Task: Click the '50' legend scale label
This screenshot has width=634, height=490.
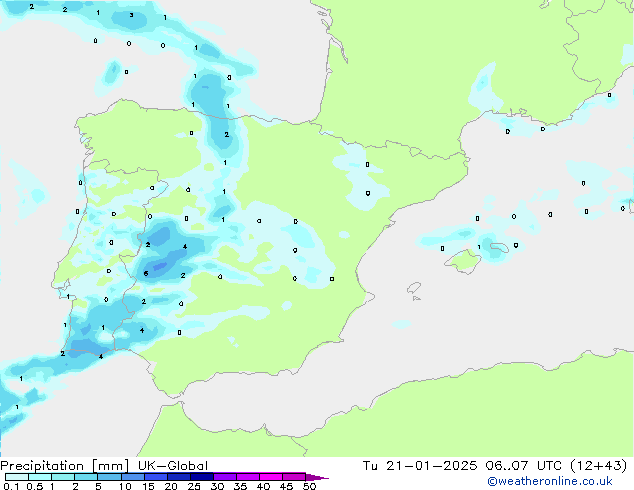Action: (309, 486)
